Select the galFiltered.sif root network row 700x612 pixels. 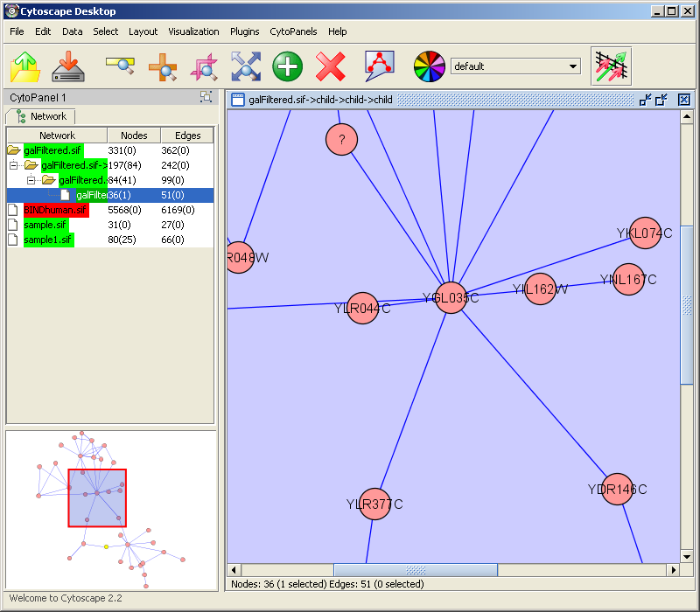110,150
